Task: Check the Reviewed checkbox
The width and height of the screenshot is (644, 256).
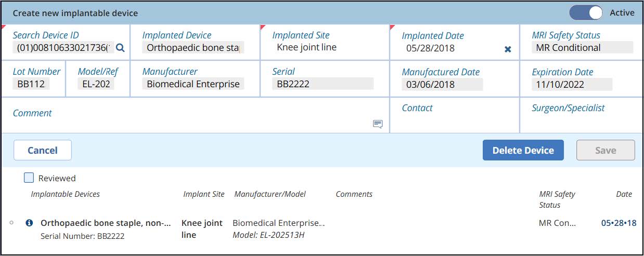Action: tap(29, 178)
